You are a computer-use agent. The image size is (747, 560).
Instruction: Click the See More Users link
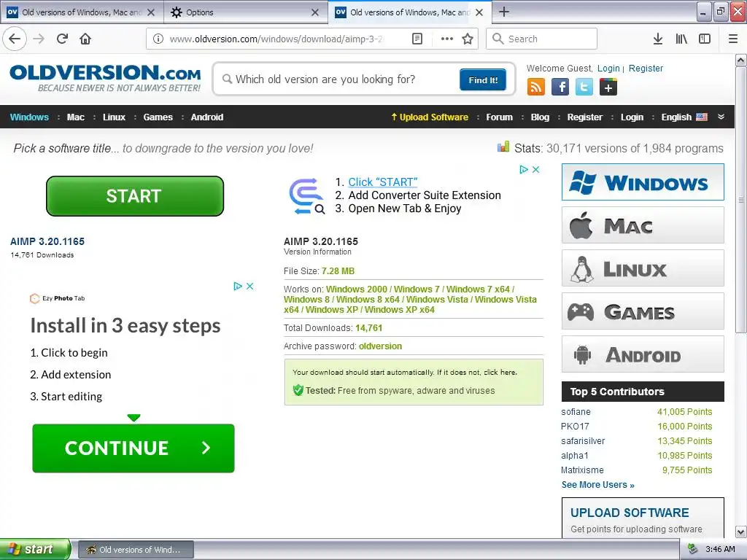(598, 485)
